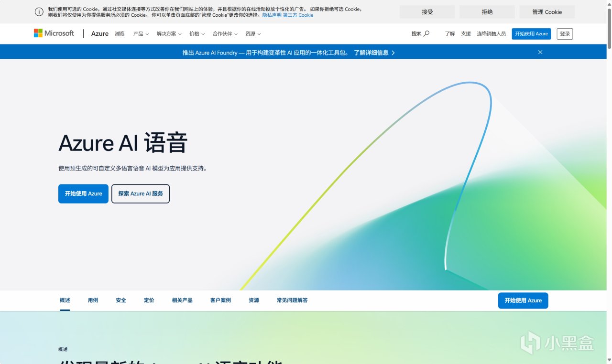Screen dimensions: 612x364
Task: Click sticky nav 开始使用 Azure button
Action: point(523,300)
